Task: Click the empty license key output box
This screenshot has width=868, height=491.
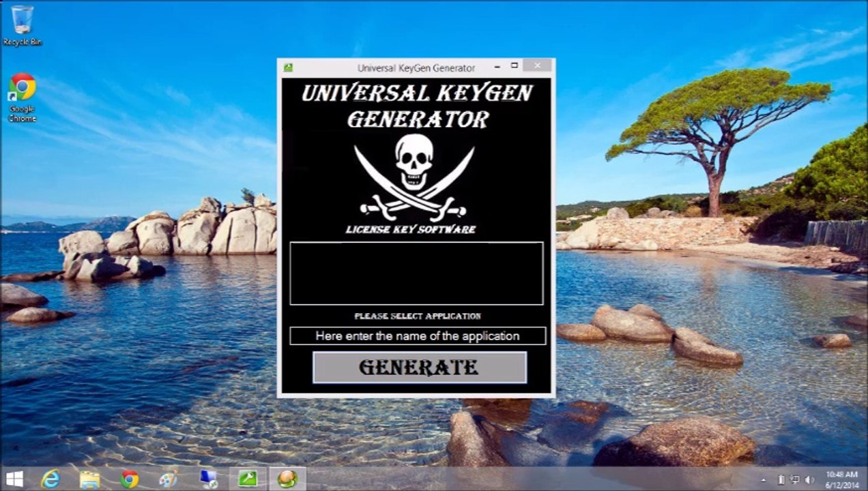Action: 416,273
